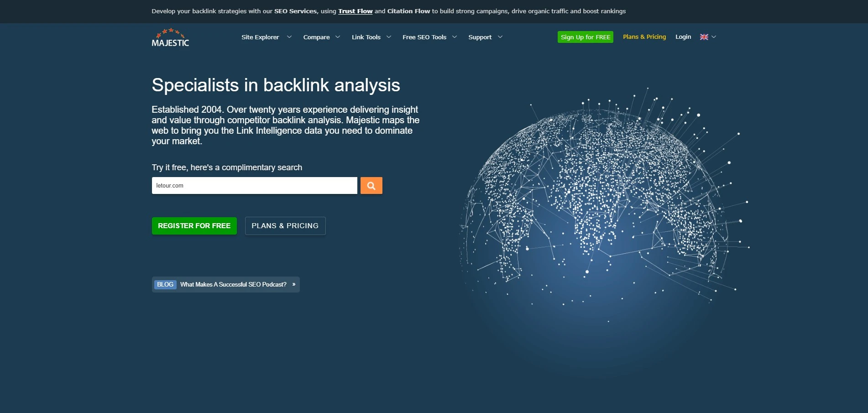Image resolution: width=868 pixels, height=413 pixels.
Task: Open the Trust Flow link
Action: 356,11
